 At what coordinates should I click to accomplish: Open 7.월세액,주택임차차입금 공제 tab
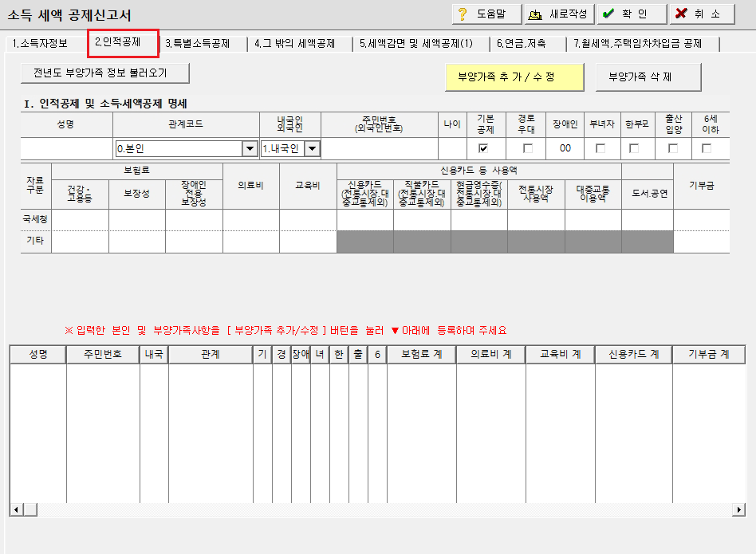pos(637,43)
